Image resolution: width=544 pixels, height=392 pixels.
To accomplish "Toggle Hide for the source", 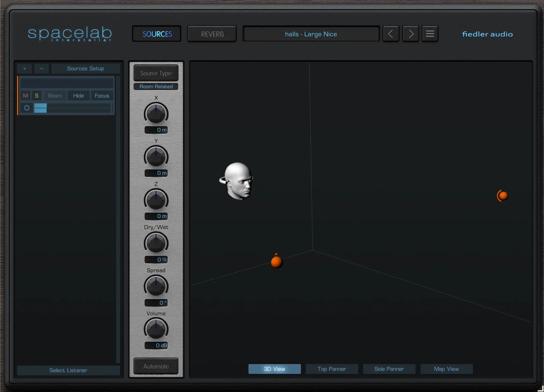I will coord(78,96).
